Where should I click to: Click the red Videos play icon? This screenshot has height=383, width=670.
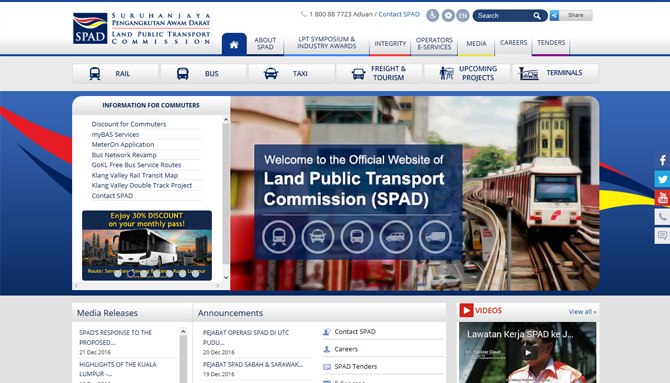pos(466,310)
